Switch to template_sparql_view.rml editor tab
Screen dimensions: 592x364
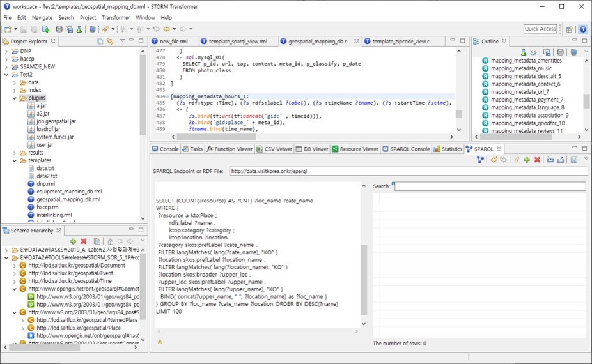[238, 41]
